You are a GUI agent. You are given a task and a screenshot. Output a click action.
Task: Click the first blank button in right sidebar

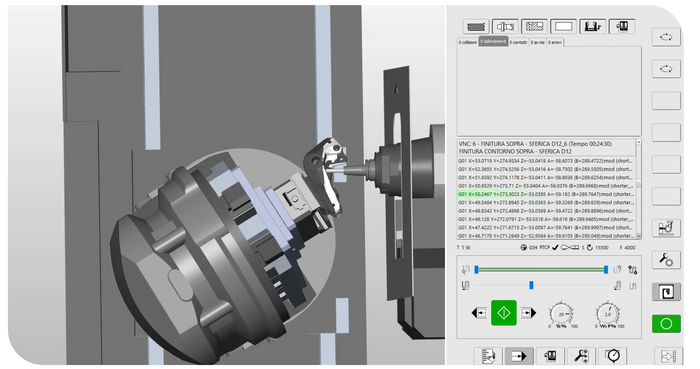(x=666, y=101)
